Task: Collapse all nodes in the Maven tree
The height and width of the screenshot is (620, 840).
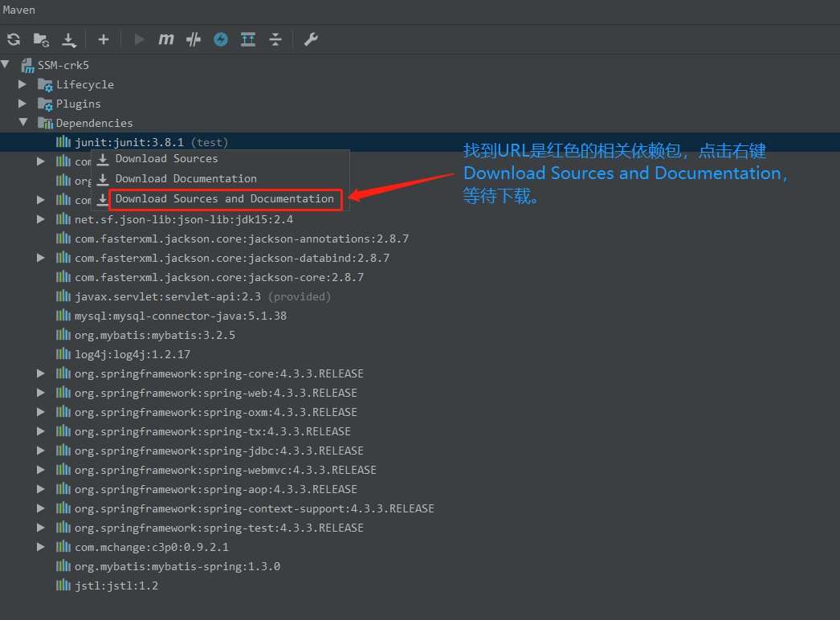Action: (275, 39)
